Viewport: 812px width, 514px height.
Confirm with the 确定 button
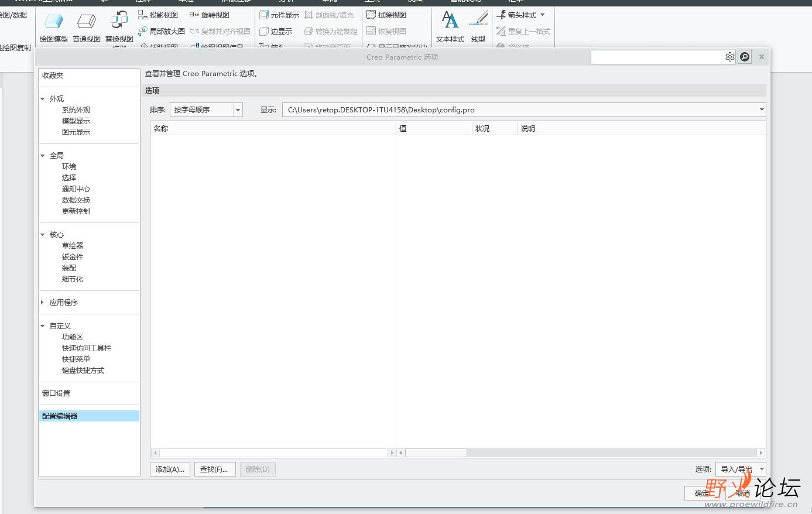tap(703, 493)
